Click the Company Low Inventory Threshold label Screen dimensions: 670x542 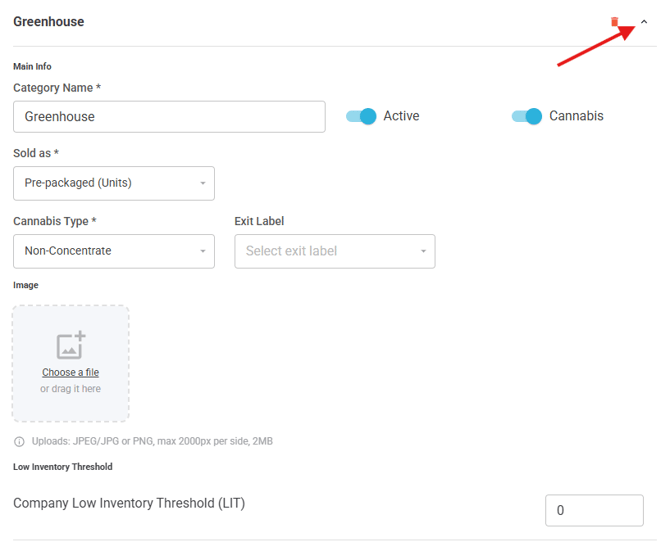[x=129, y=503]
